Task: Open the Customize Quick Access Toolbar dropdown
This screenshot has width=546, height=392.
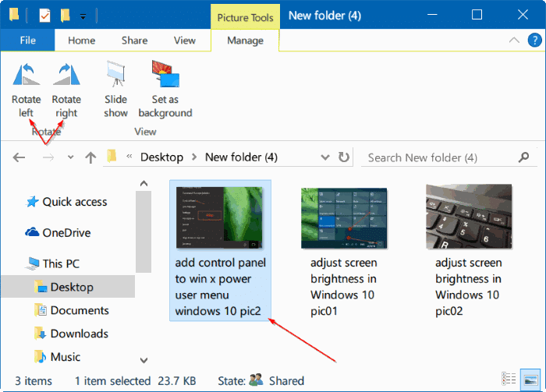Action: (x=83, y=16)
